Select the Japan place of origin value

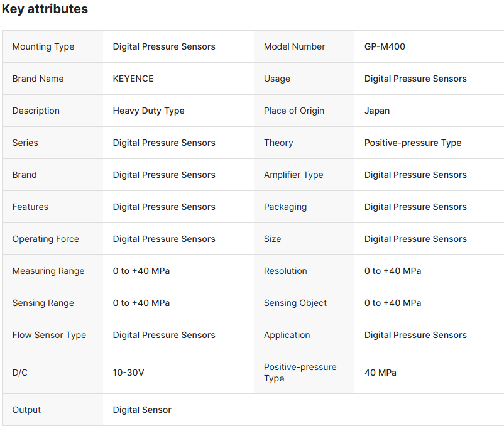[x=377, y=111]
